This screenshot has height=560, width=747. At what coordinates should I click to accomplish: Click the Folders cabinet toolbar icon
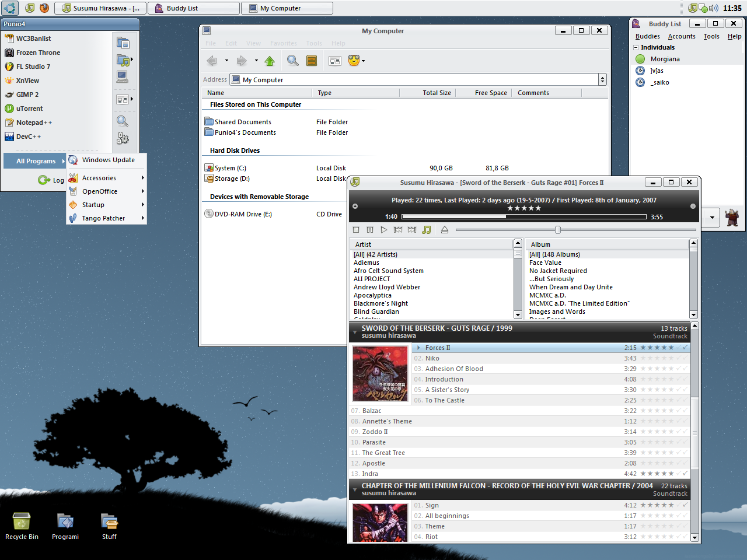coord(312,61)
